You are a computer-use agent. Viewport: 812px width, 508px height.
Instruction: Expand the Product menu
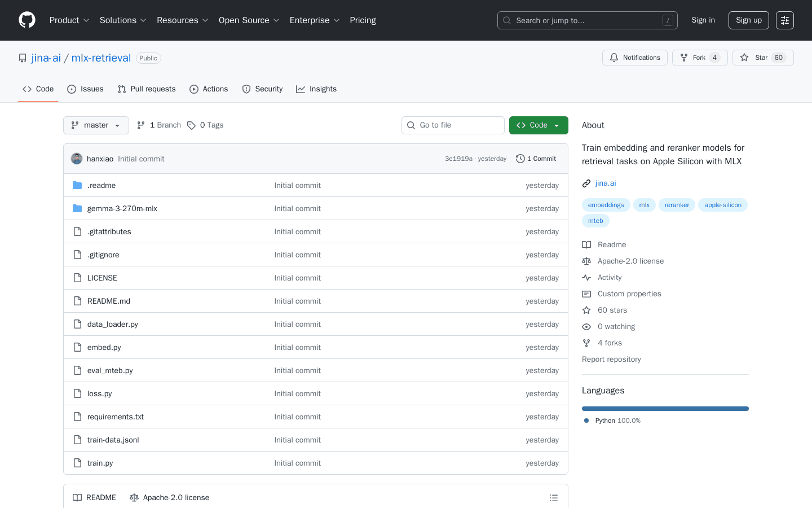pos(69,20)
